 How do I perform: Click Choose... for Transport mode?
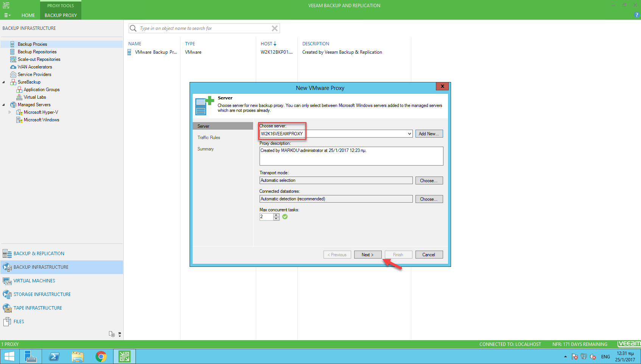429,181
